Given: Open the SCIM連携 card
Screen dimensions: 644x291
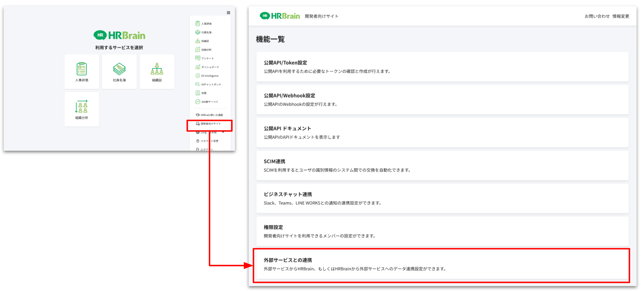Looking at the screenshot, I should [x=442, y=165].
